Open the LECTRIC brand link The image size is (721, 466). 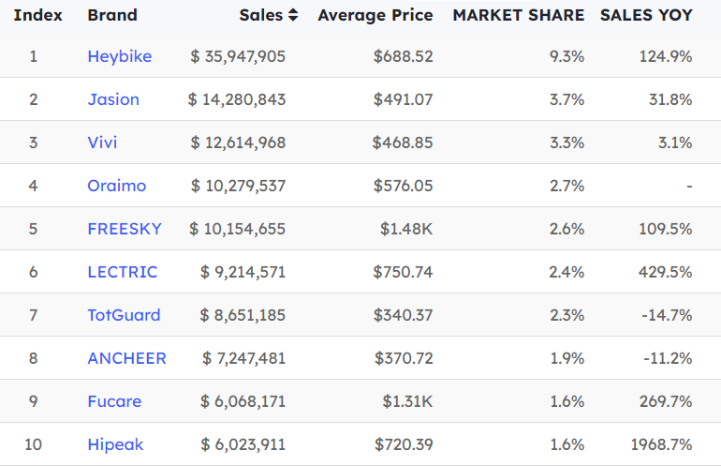[x=122, y=272]
